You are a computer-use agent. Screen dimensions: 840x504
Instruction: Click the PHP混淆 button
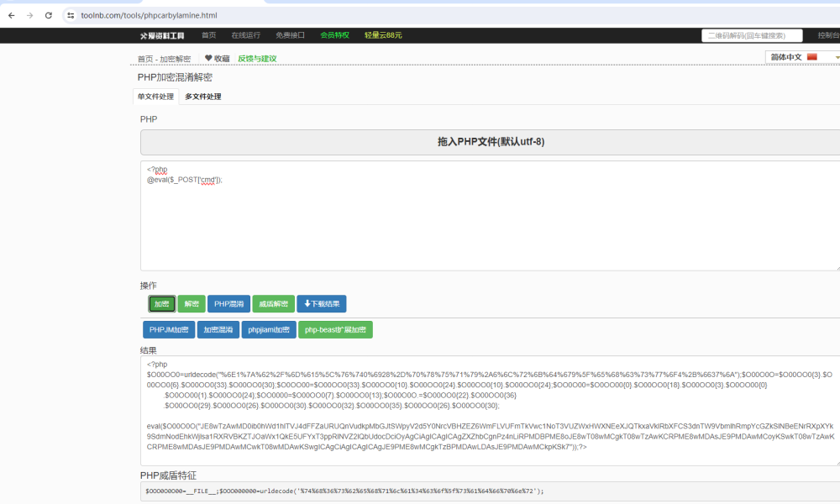point(228,304)
